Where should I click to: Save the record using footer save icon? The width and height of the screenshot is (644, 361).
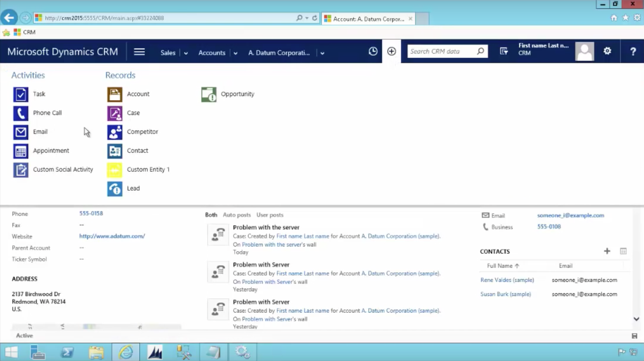634,336
